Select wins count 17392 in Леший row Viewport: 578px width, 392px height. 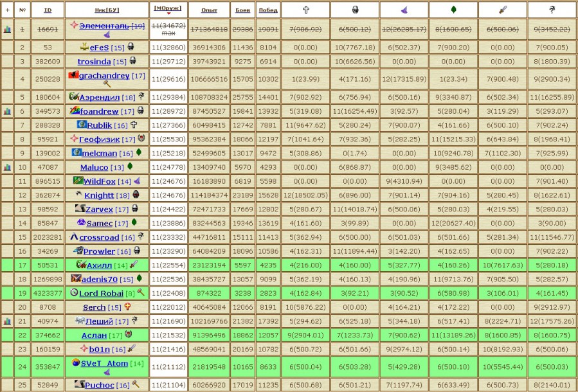coord(268,321)
